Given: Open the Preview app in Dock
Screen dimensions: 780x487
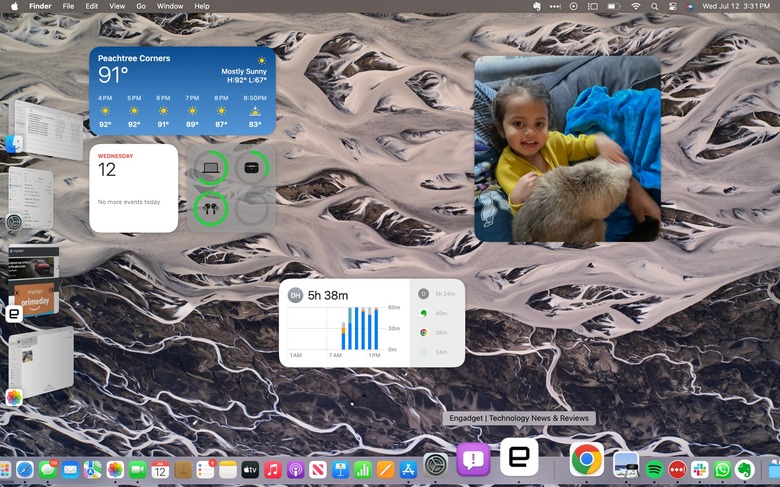Looking at the screenshot, I should [x=626, y=465].
